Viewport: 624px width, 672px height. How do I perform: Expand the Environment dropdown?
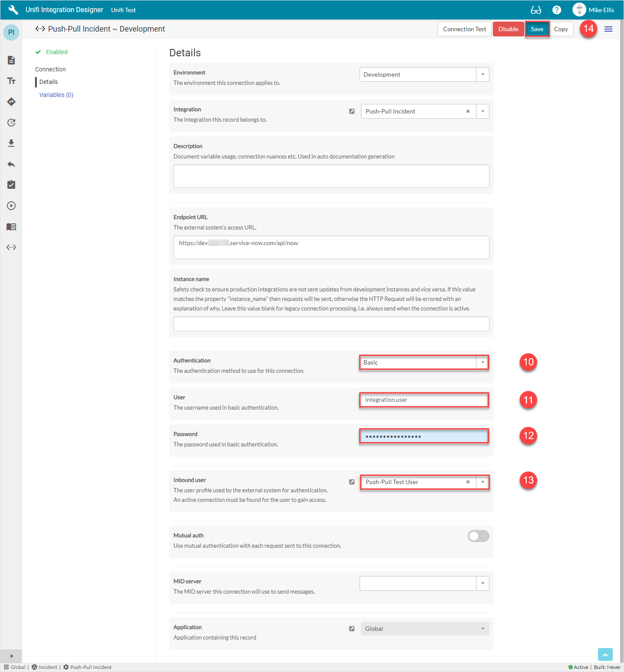[x=482, y=74]
